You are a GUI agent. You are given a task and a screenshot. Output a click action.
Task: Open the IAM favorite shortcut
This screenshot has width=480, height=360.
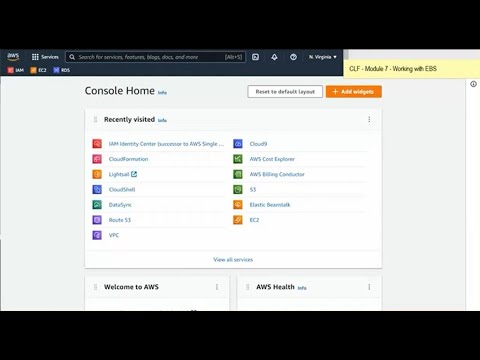[x=15, y=70]
